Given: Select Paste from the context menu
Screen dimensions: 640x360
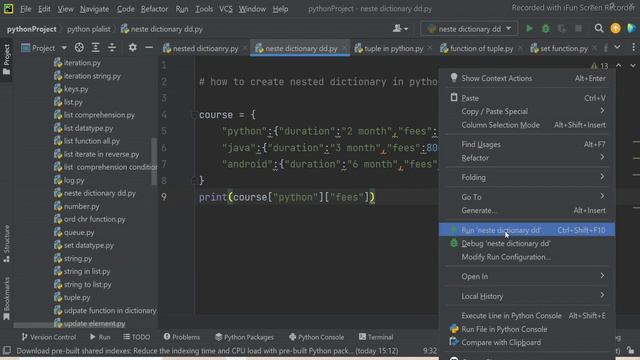Looking at the screenshot, I should 527,98.
